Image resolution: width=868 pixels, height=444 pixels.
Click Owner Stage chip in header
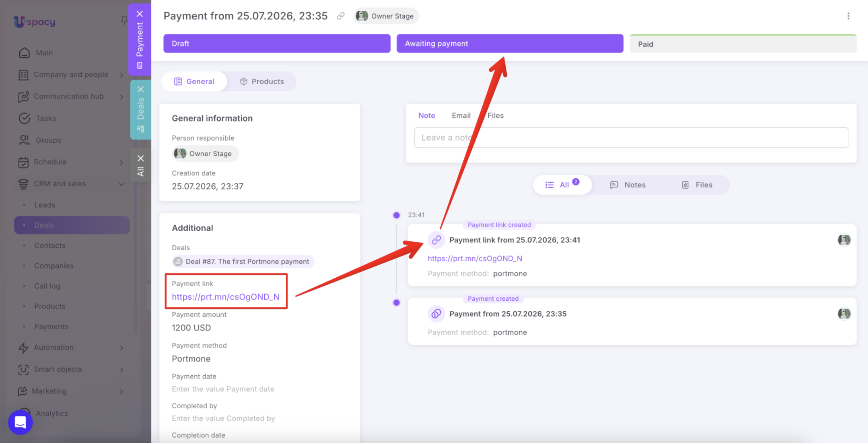pyautogui.click(x=386, y=16)
